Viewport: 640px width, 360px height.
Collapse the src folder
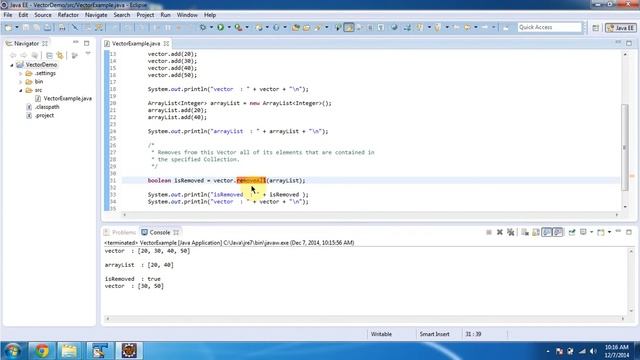20,90
